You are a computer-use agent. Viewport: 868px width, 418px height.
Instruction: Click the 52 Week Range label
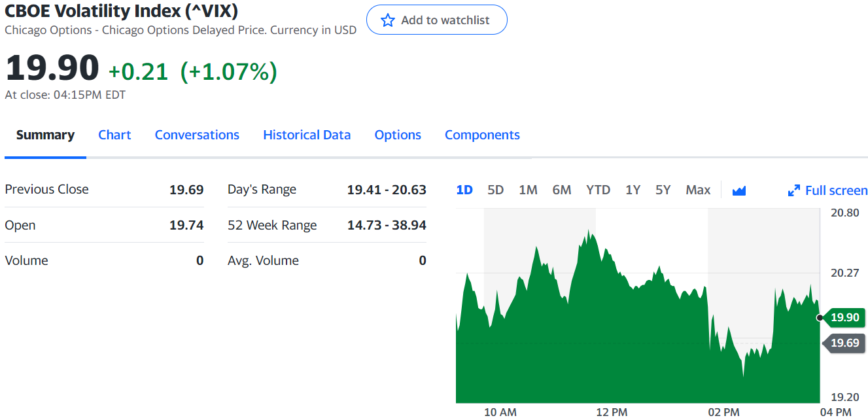(272, 225)
